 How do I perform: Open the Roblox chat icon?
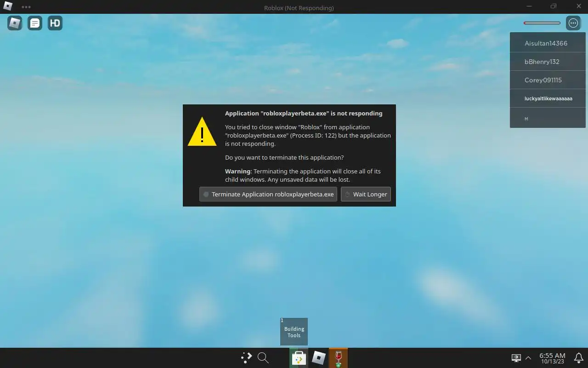coord(35,23)
